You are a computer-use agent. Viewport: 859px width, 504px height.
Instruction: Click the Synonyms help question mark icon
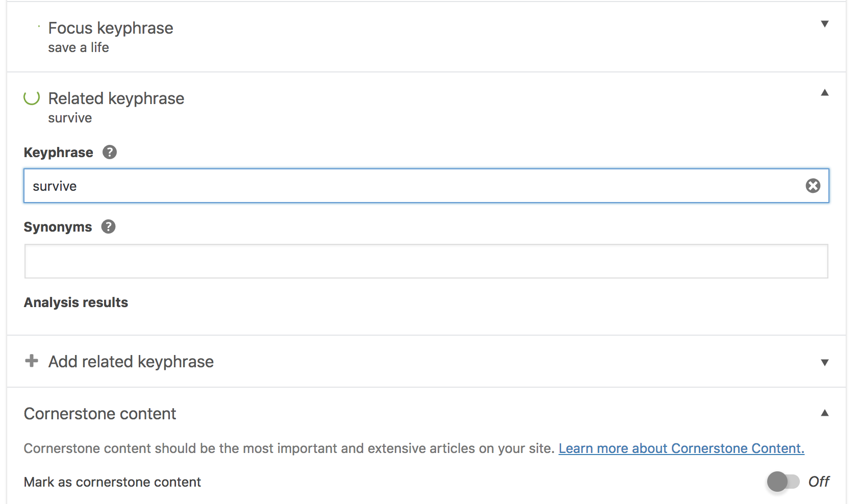(108, 226)
